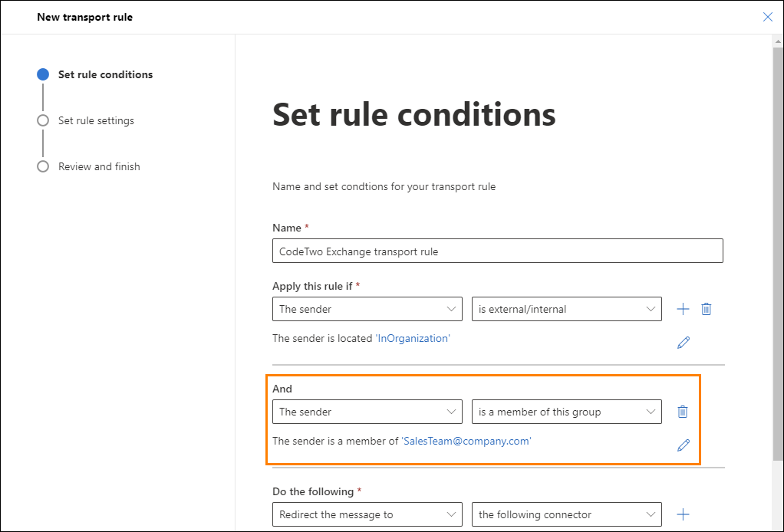Delete the group membership condition with its trash icon

pos(683,412)
